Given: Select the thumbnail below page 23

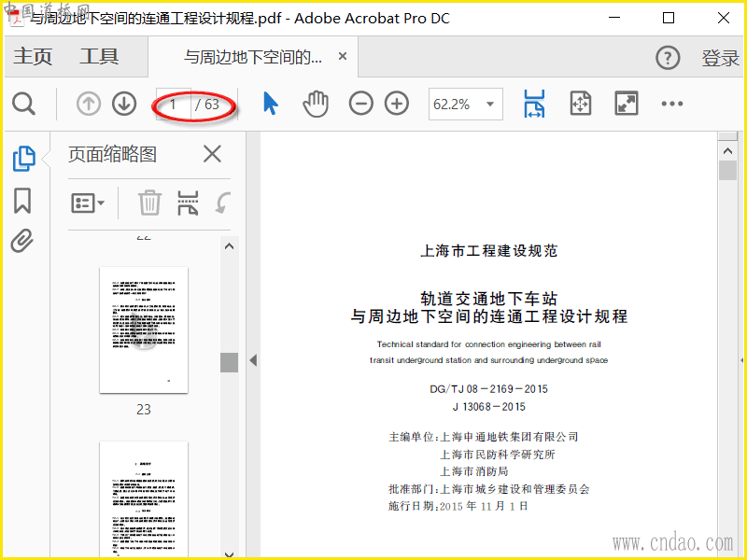Looking at the screenshot, I should click(x=144, y=499).
